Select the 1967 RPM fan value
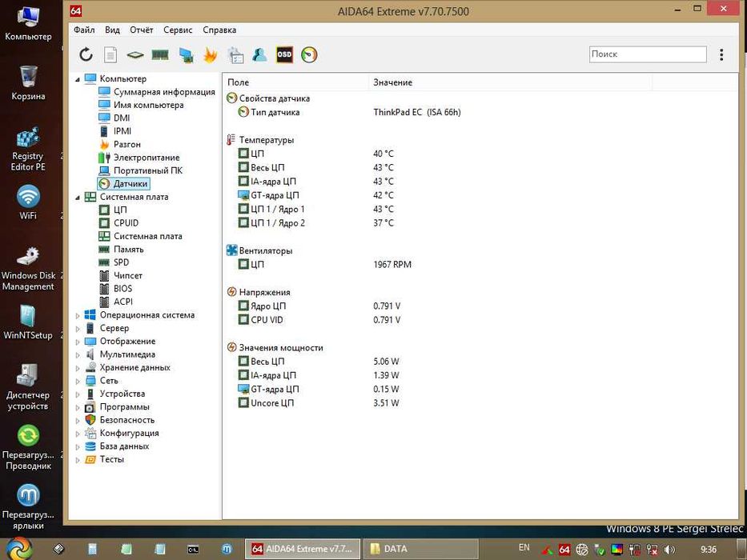The image size is (747, 560). 392,264
